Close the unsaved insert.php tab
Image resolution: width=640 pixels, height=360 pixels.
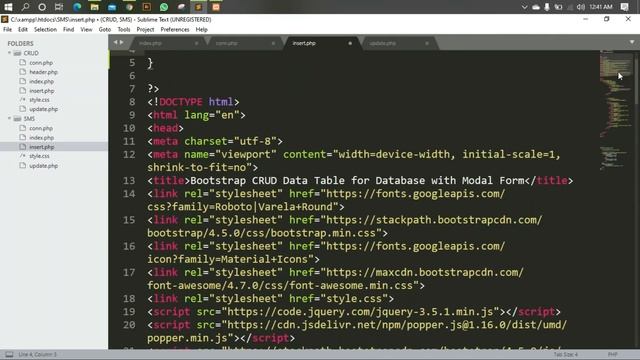[350, 43]
